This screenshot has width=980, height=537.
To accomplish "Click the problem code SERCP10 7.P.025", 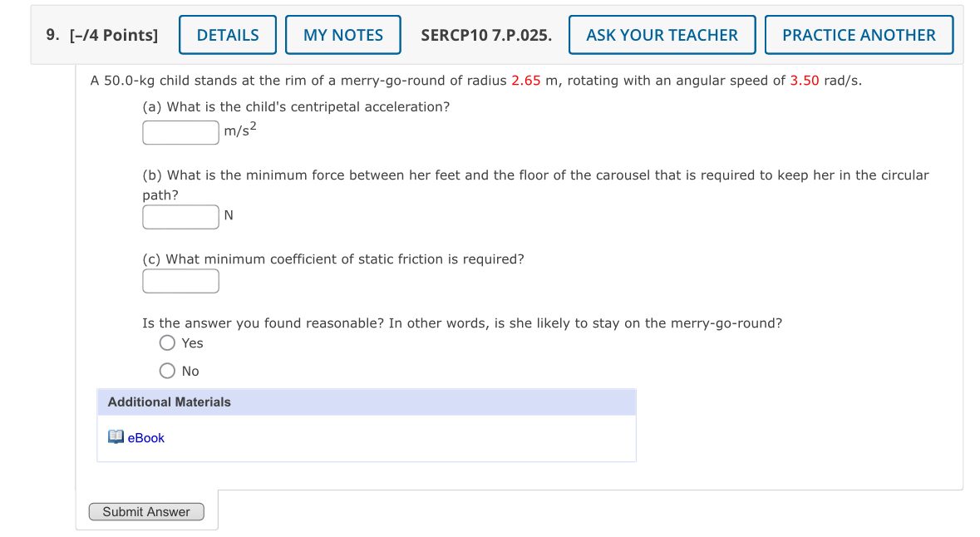I will 486,35.
